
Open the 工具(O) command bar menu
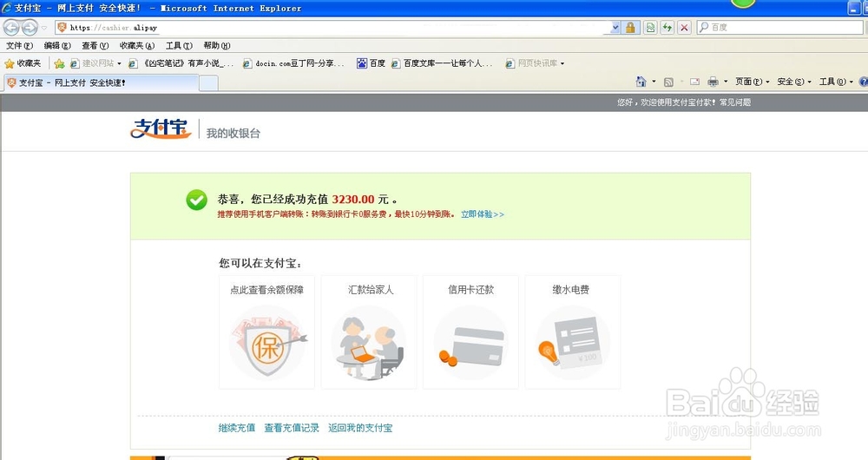pyautogui.click(x=836, y=82)
